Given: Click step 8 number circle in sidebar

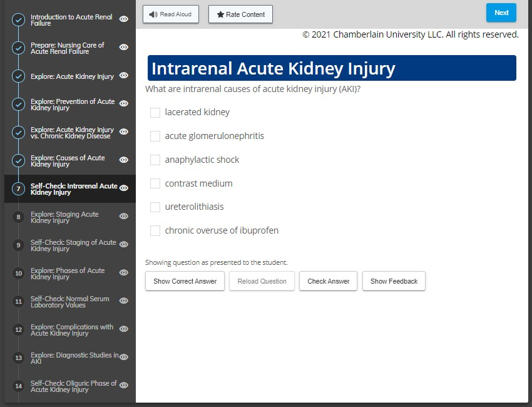Looking at the screenshot, I should tap(18, 217).
